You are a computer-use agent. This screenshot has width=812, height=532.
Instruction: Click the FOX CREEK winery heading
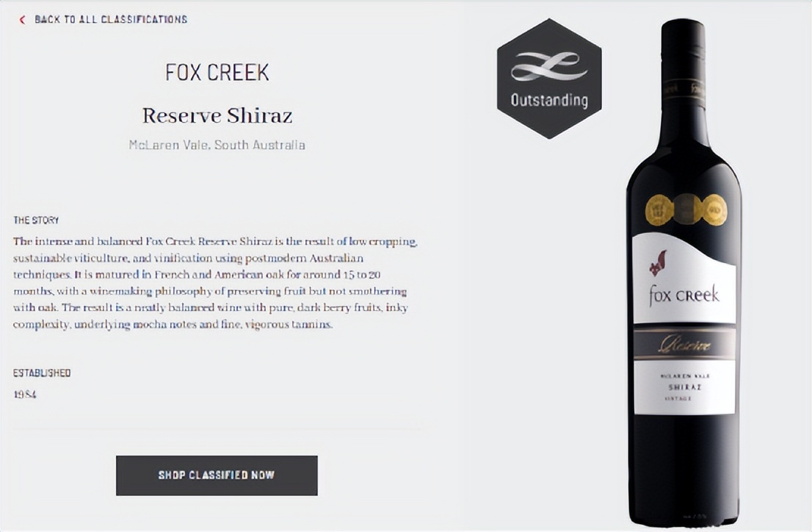click(217, 73)
